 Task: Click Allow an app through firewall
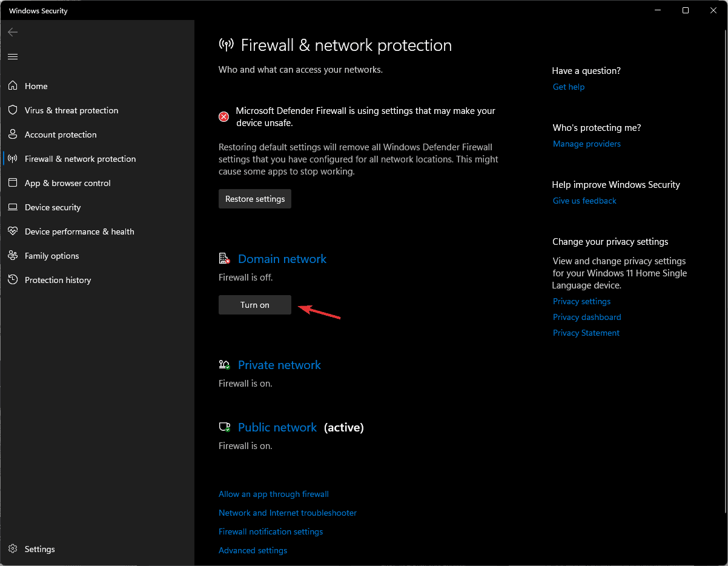pos(274,494)
